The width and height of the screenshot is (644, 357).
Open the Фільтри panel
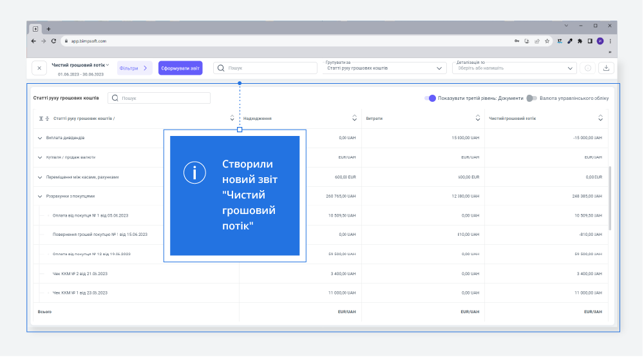[x=134, y=68]
